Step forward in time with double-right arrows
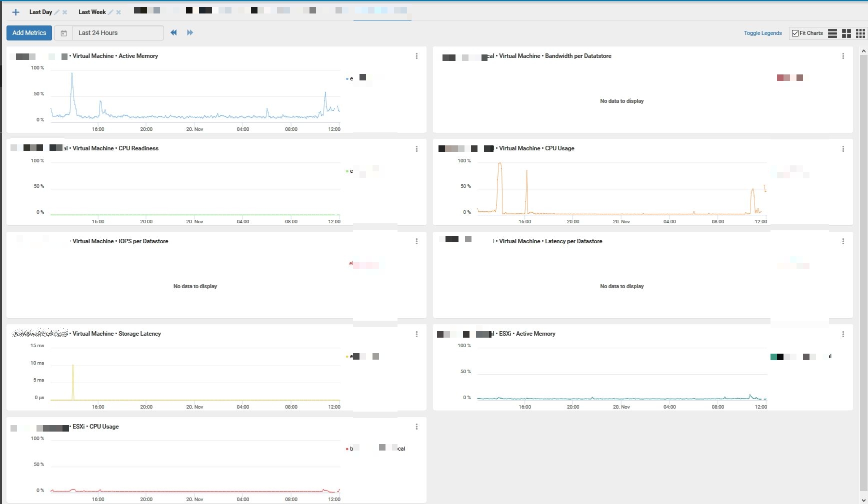 pos(190,32)
